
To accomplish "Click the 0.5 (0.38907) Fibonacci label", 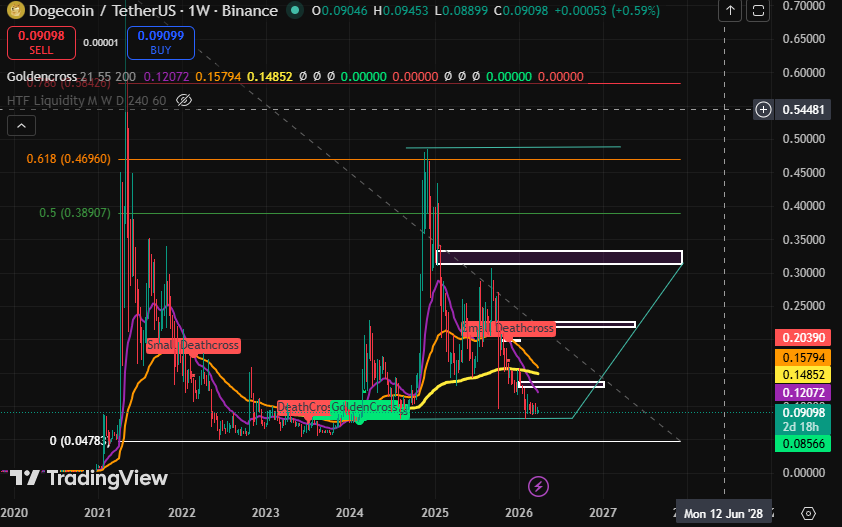I will (x=75, y=213).
